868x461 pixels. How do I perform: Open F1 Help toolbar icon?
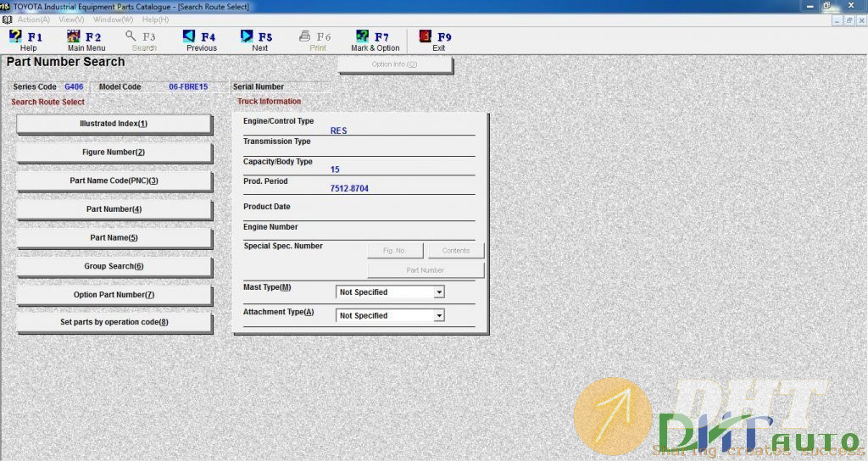coord(16,36)
